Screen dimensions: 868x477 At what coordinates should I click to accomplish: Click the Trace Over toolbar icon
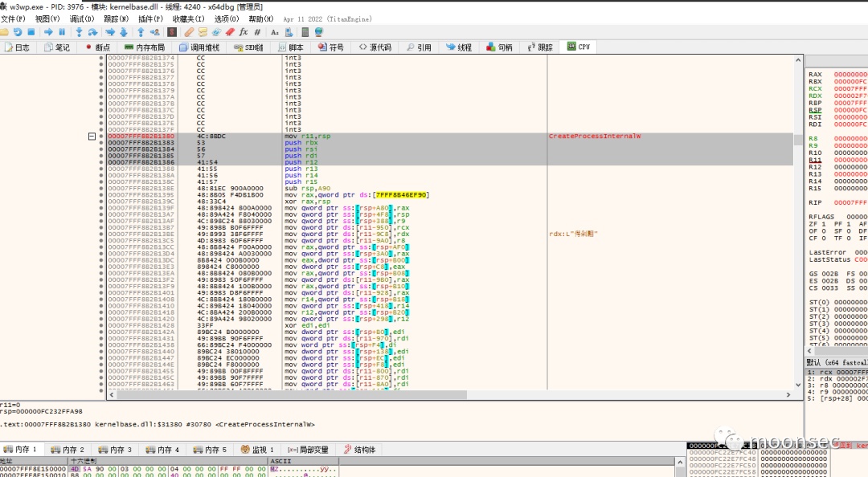pos(124,33)
